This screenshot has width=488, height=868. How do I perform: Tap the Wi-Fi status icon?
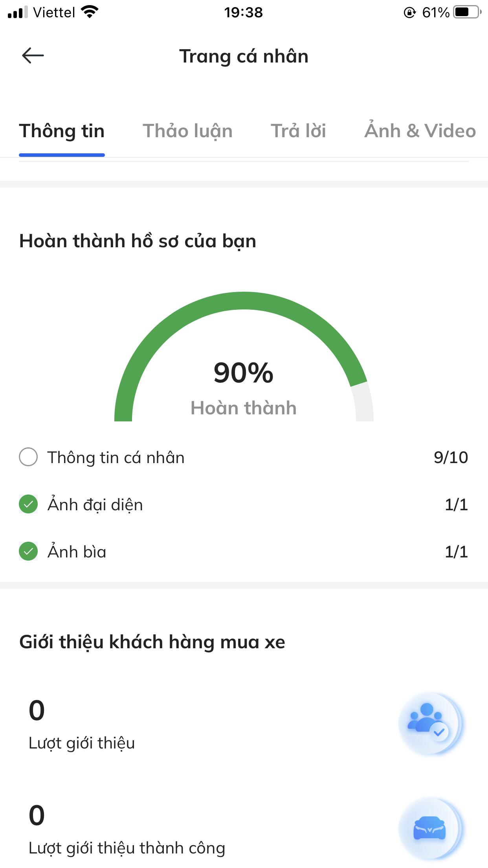(90, 12)
